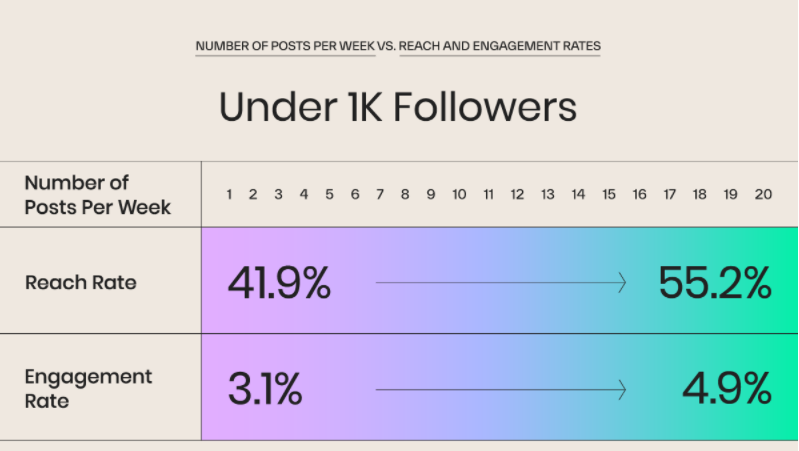
Task: Click the 3.1% engagement rate value
Action: 265,388
